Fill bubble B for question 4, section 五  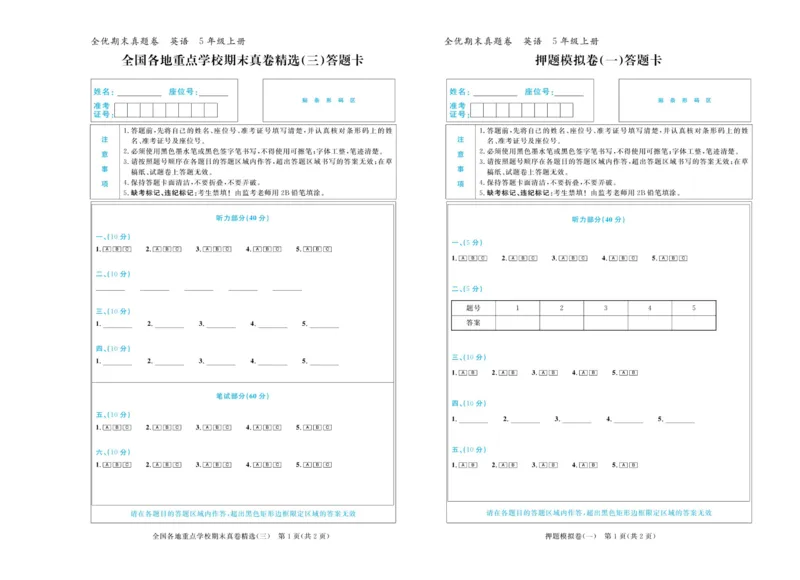[267, 427]
